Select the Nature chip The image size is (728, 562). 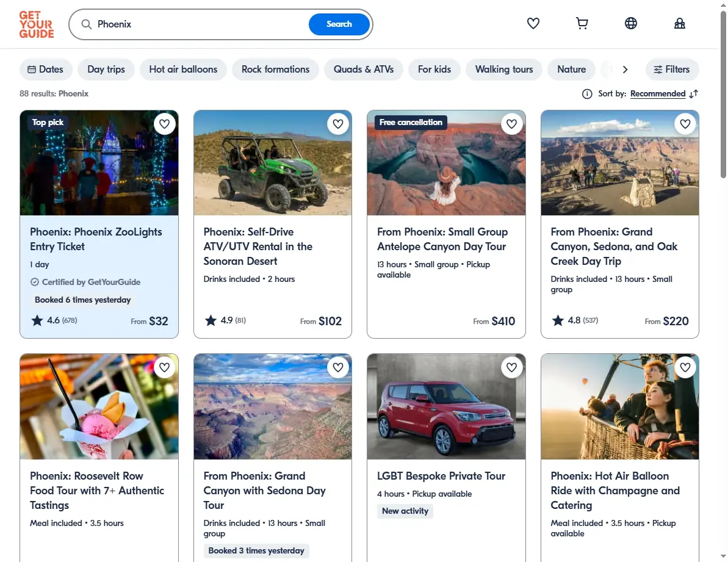coord(572,70)
